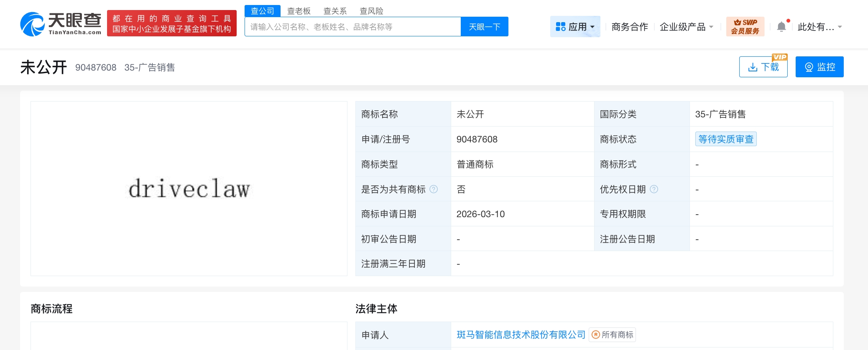Click the TianYanCha logo icon
The width and height of the screenshot is (868, 350).
tap(33, 24)
